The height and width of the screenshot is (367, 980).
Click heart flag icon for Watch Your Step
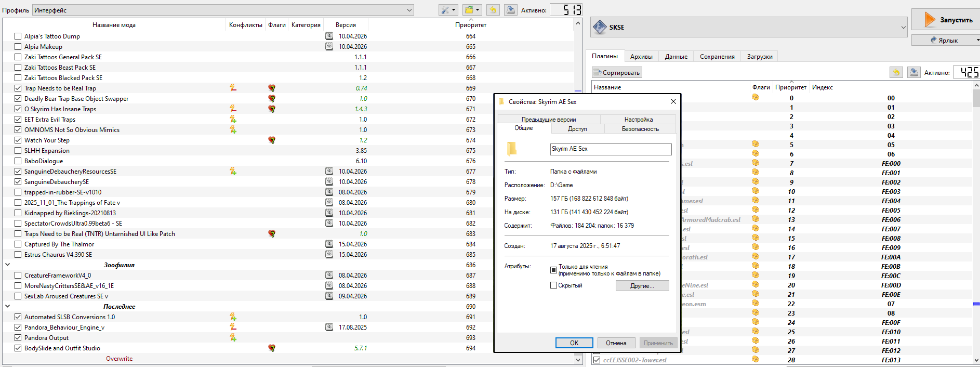pos(272,140)
